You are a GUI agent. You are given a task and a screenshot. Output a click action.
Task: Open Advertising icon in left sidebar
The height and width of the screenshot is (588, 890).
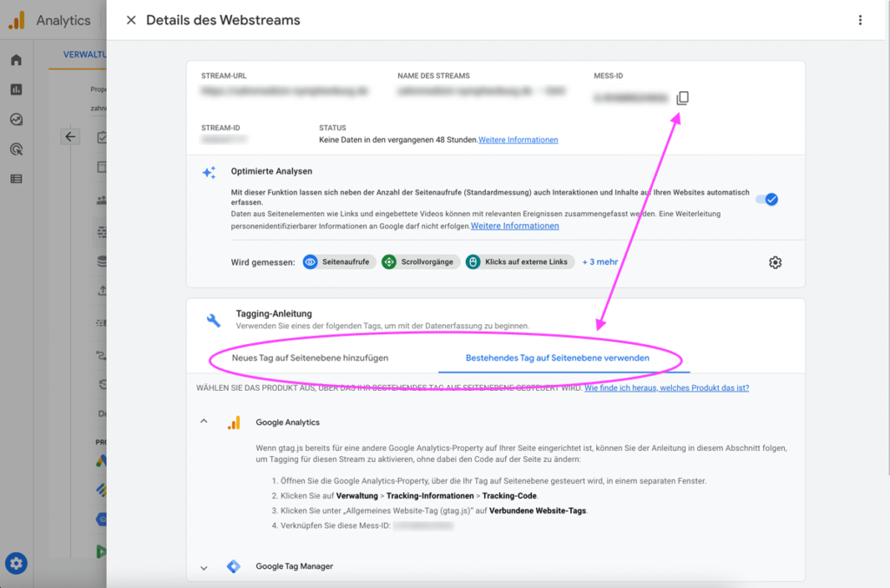16,149
